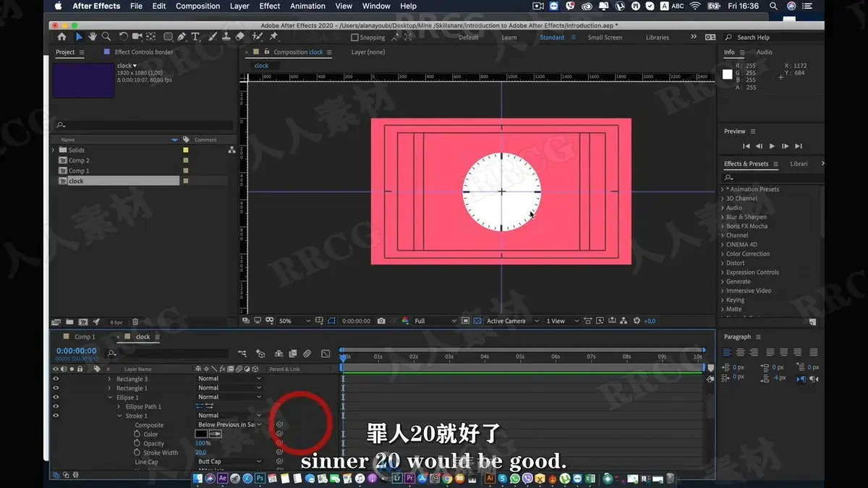Click the Opacity 100% value
This screenshot has width=868, height=488.
click(203, 443)
